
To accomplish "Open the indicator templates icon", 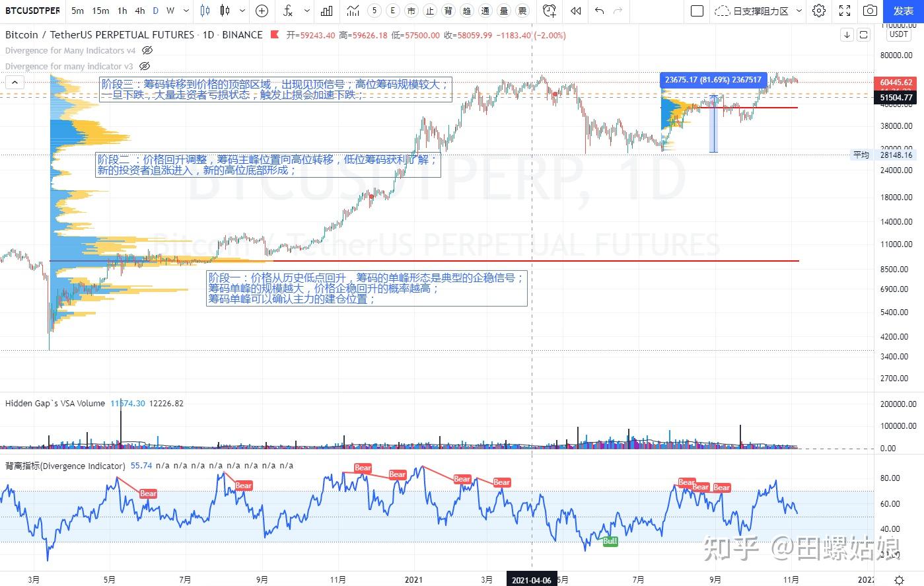I will coord(353,11).
